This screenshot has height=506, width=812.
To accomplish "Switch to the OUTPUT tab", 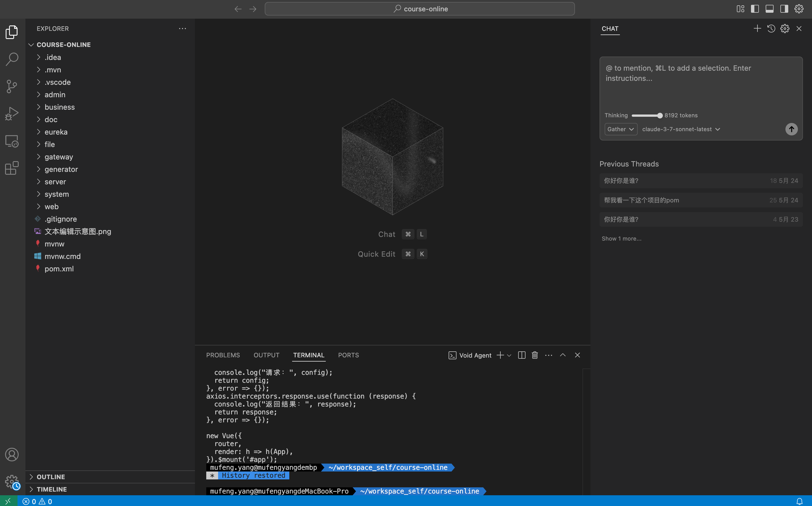I will pos(266,355).
